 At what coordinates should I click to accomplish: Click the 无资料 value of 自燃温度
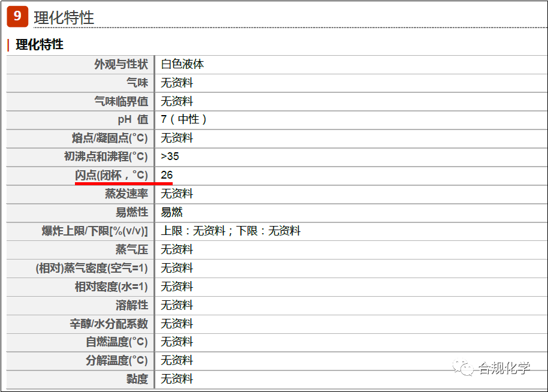coord(177,342)
